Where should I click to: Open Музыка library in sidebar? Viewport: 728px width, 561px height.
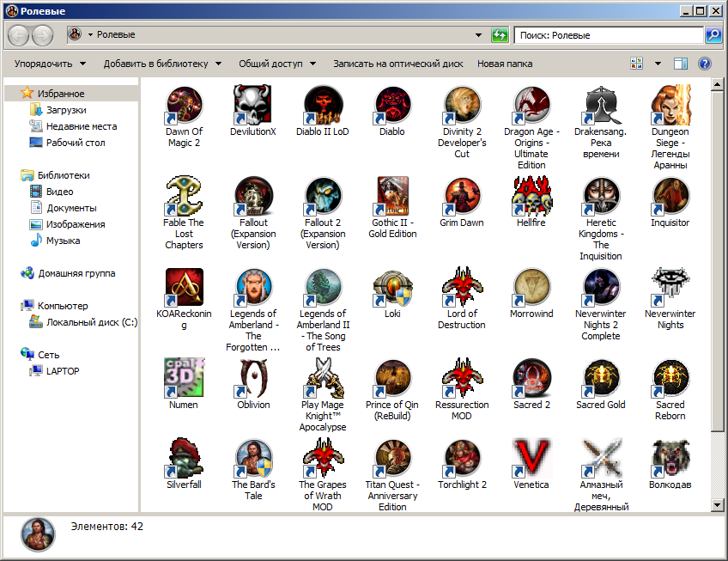point(63,241)
